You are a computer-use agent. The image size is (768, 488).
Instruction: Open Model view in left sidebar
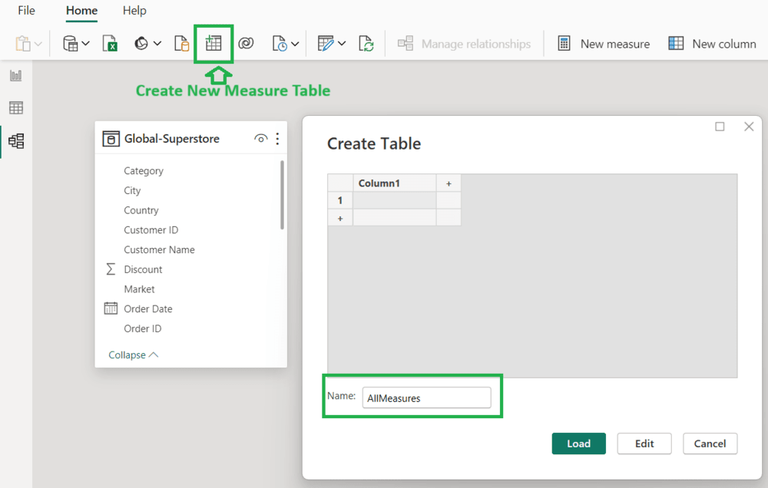[15, 141]
